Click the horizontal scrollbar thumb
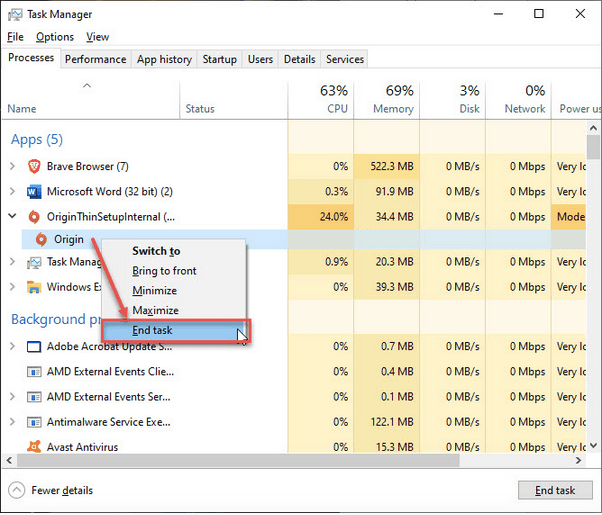This screenshot has width=602, height=515. click(238, 460)
